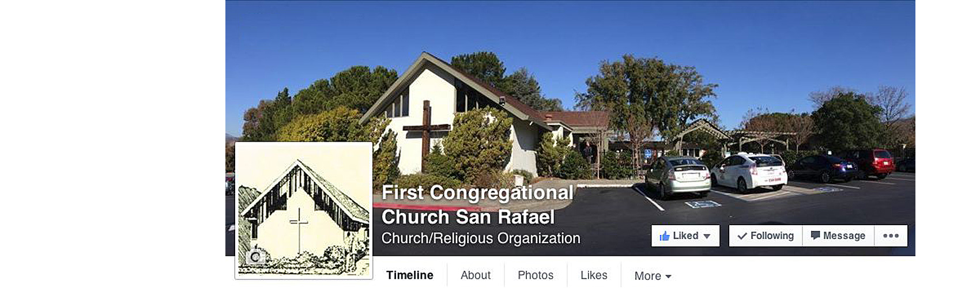Viewport: 980px width, 288px height.
Task: Expand the More tab dropdown arrow
Action: [668, 276]
